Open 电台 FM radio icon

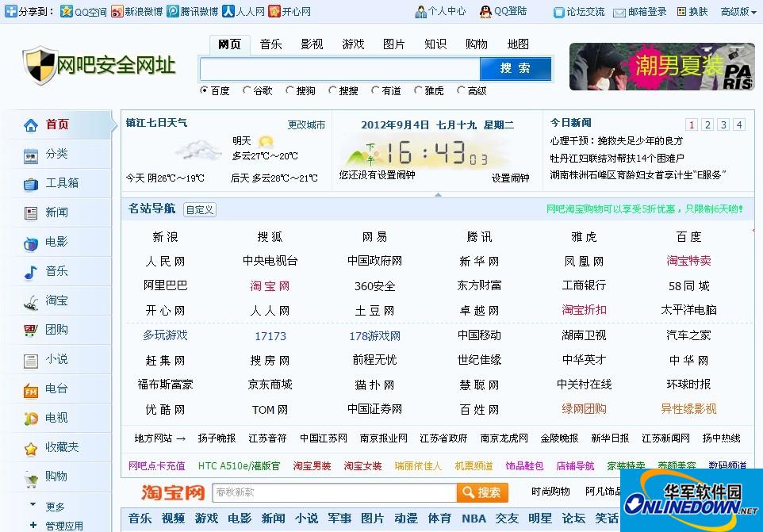point(31,390)
